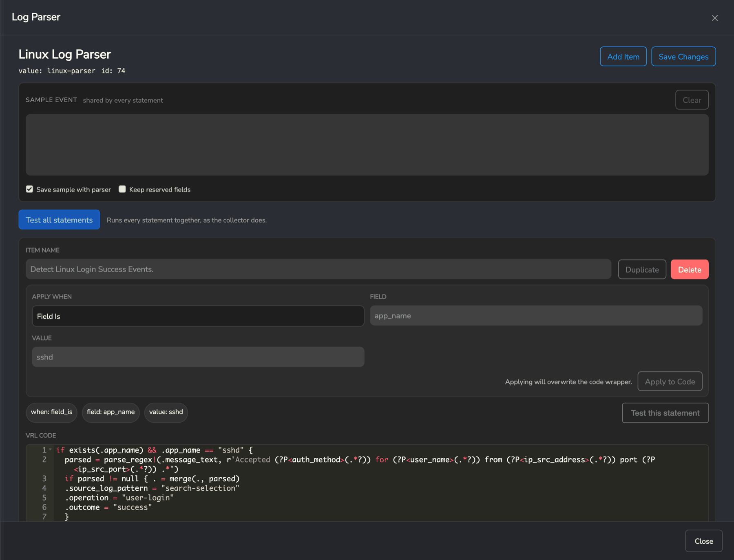Open the Apply When 'Field Is' dropdown
734x560 pixels.
pos(198,316)
